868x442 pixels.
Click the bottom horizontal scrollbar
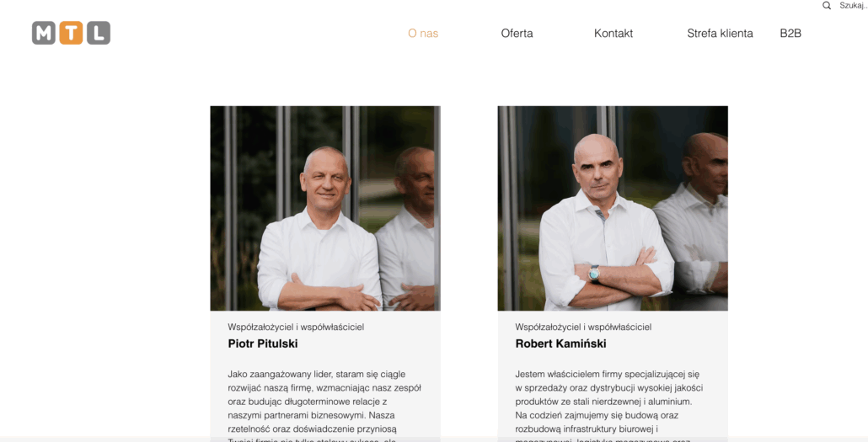[434, 439]
